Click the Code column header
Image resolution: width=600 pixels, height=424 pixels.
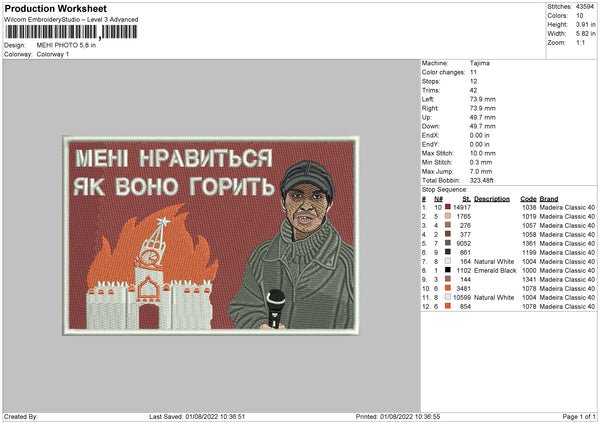point(528,199)
